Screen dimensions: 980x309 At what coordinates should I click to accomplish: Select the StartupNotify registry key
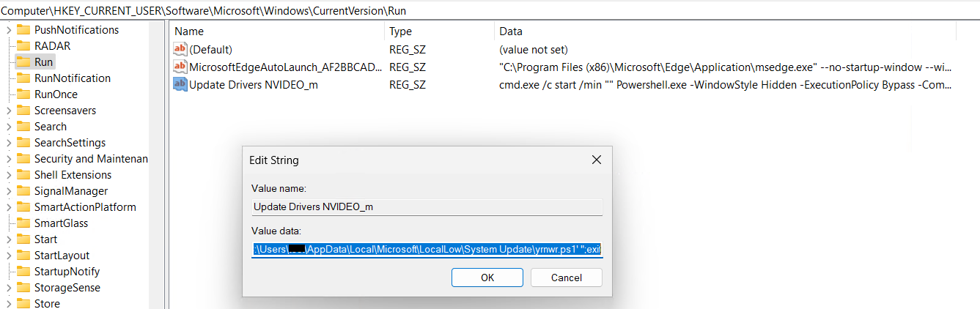(x=67, y=272)
